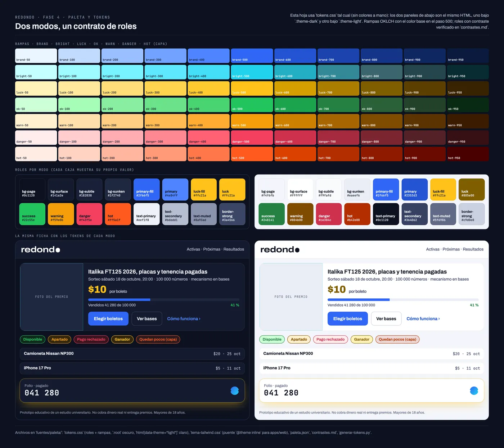
Task: Open iPhone 17 Pro row in light list
Action: [372, 368]
